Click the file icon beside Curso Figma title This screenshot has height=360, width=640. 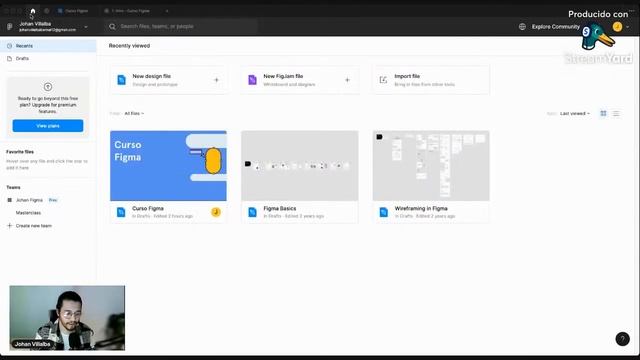(x=121, y=212)
